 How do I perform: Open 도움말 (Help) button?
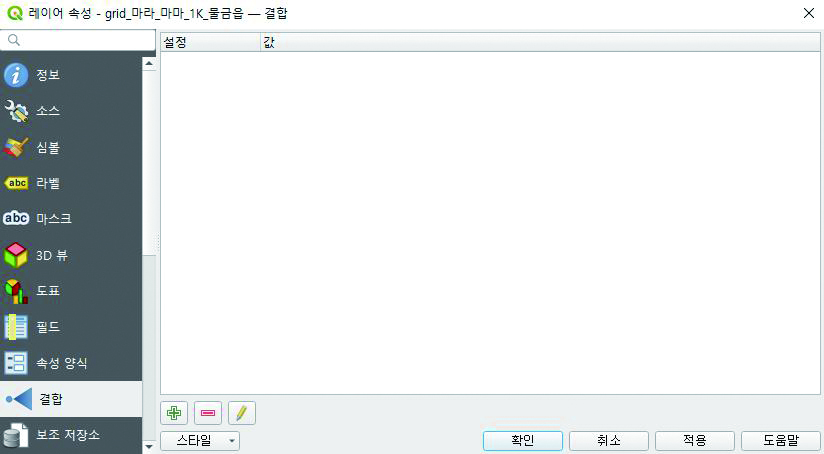[x=780, y=440]
